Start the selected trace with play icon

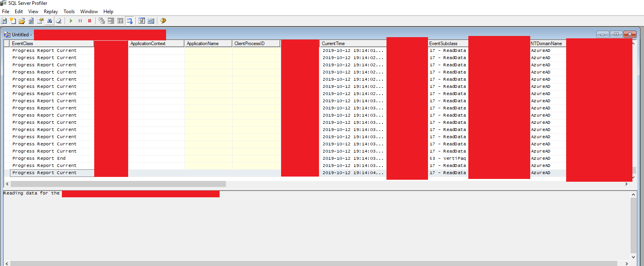pyautogui.click(x=71, y=21)
